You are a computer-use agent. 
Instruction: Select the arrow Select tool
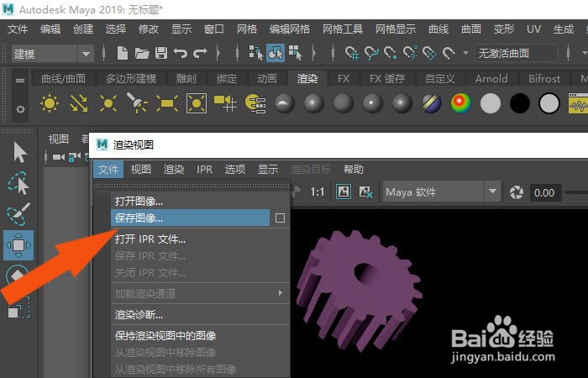[19, 152]
